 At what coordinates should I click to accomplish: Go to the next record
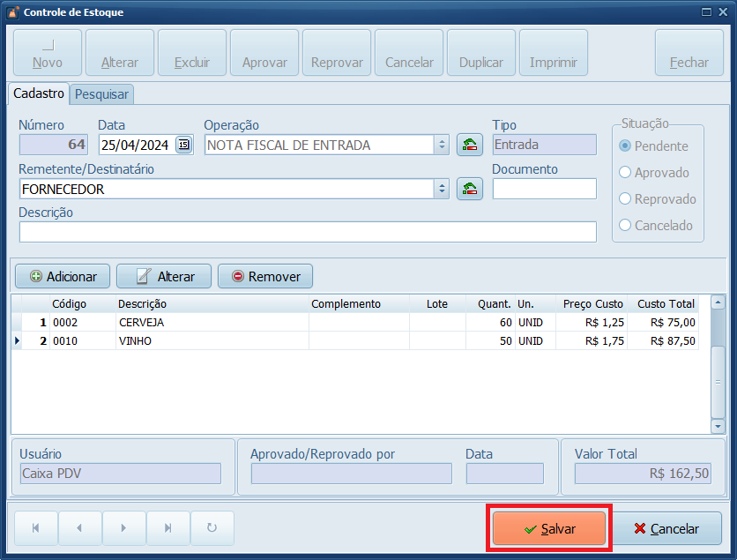click(x=124, y=528)
